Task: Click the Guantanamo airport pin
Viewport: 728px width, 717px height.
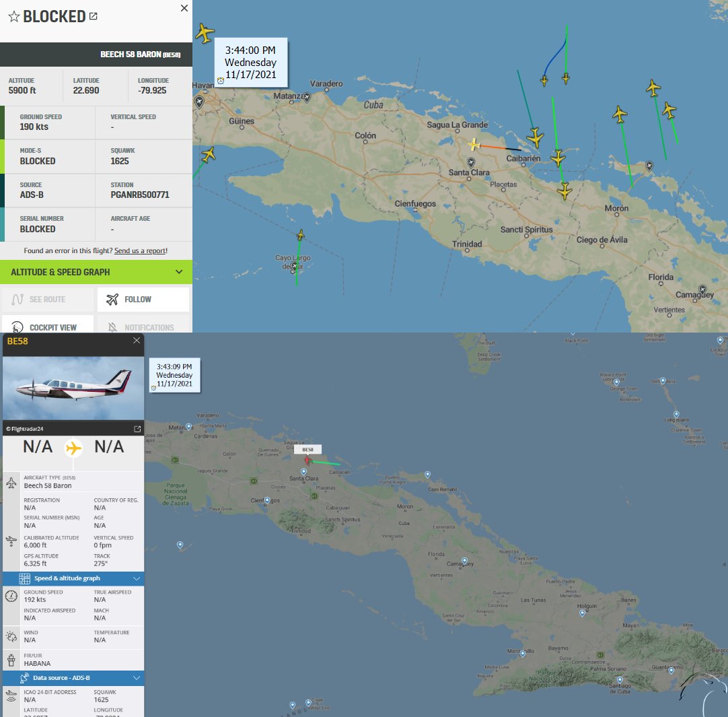Action: pos(671,670)
